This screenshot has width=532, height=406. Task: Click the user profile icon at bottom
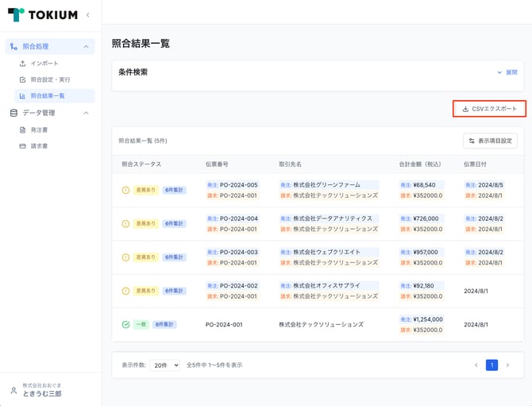click(13, 390)
